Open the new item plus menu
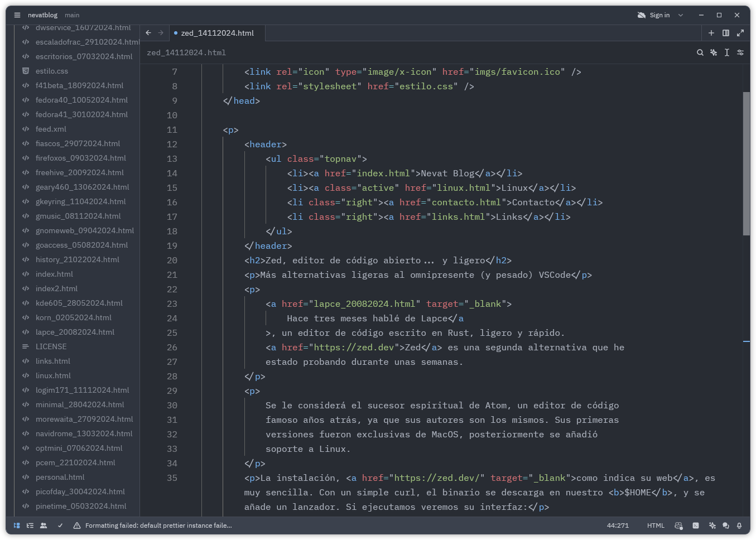This screenshot has width=756, height=540. tap(711, 33)
